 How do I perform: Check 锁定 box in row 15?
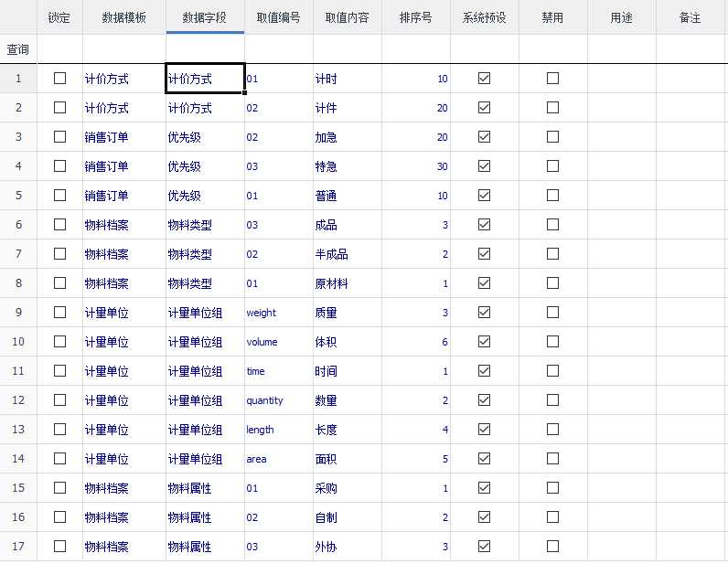[59, 487]
